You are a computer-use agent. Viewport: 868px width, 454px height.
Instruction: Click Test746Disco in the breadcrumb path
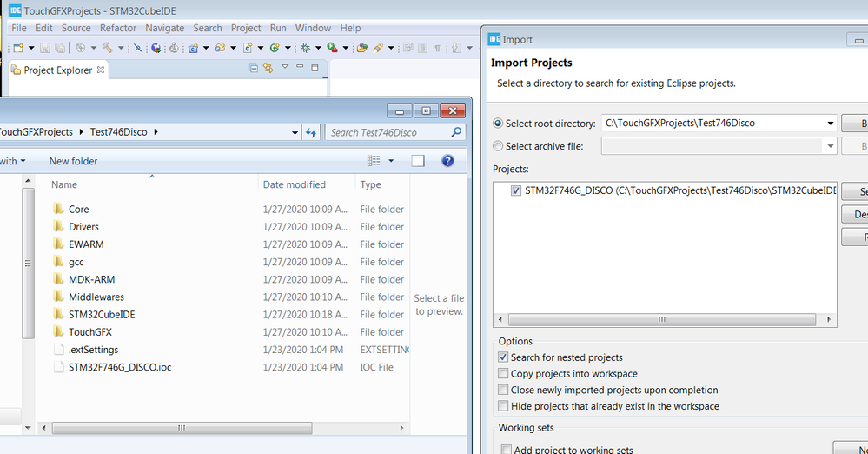(118, 132)
